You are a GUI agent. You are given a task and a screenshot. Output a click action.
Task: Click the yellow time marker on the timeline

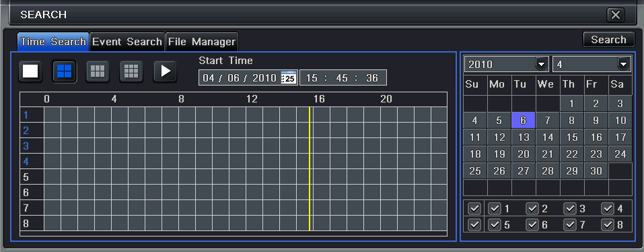point(310,168)
